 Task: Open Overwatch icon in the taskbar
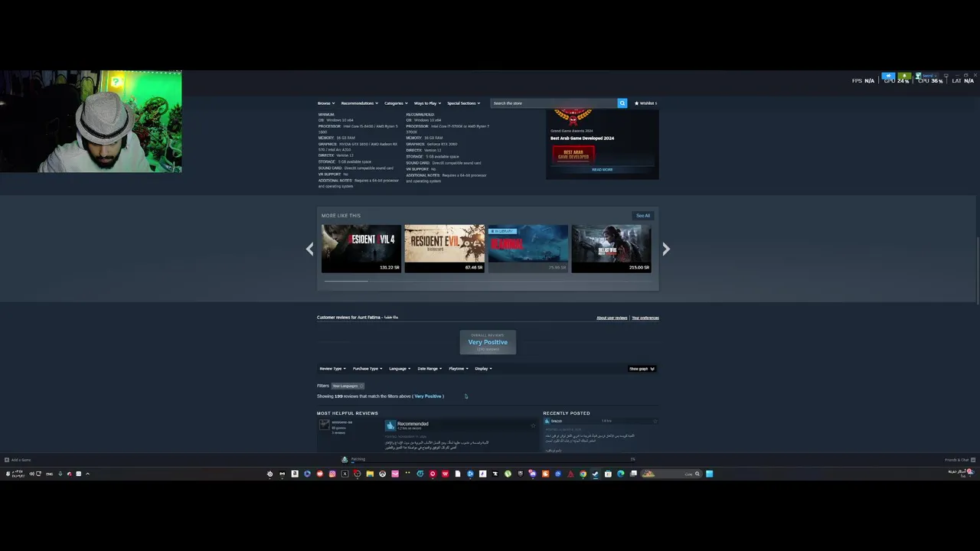(382, 474)
